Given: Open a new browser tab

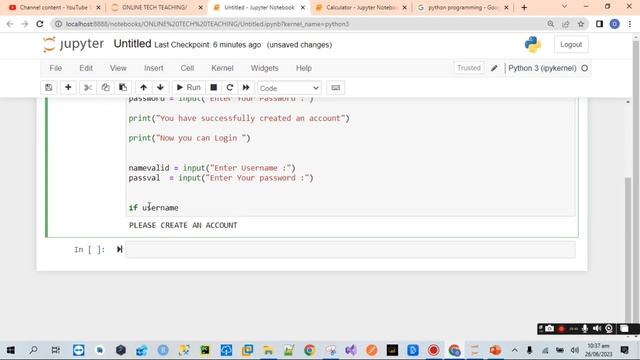Looking at the screenshot, I should [524, 7].
